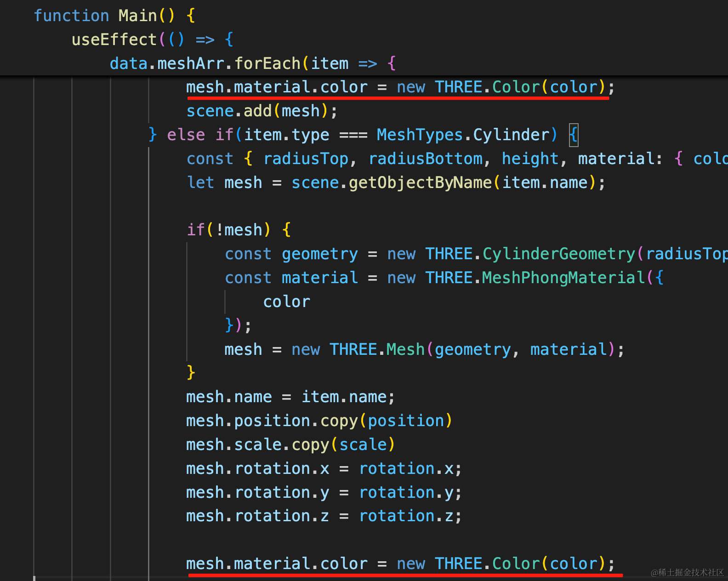Click 'MeshTypes.Cylinder' in the else-if condition

[463, 135]
